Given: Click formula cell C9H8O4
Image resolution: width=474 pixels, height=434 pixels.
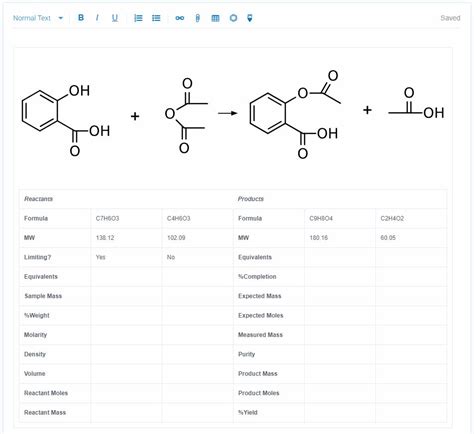Looking at the screenshot, I should (321, 218).
